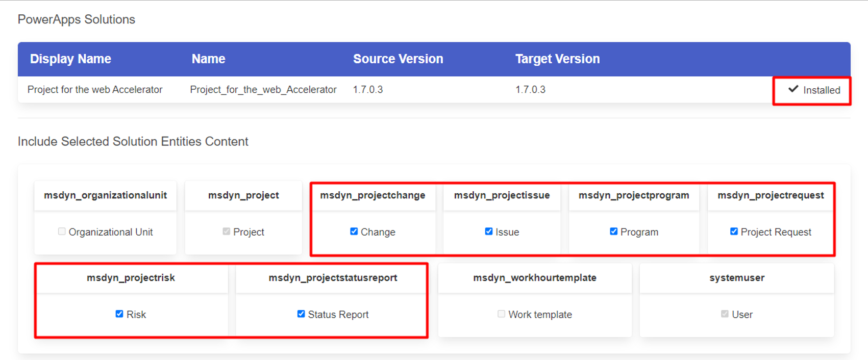Click the msdyn_projectchange card header
This screenshot has width=868, height=360.
(373, 195)
